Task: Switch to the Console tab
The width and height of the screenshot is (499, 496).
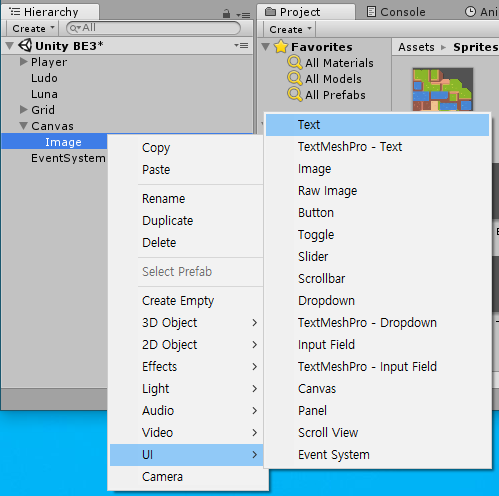Action: [x=396, y=12]
